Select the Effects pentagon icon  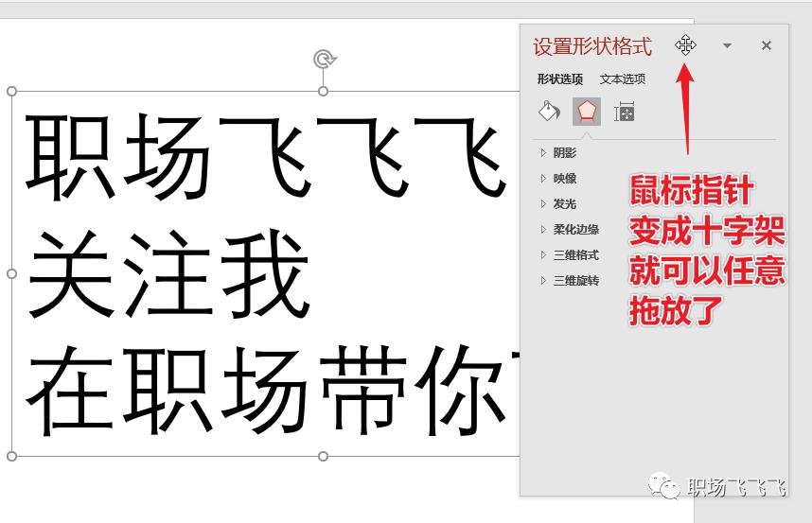[587, 112]
